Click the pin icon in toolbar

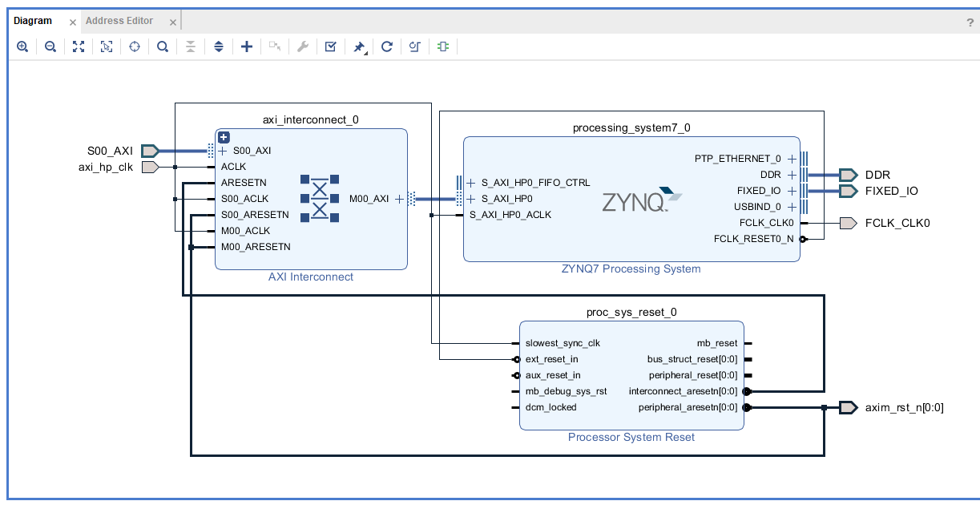[359, 46]
